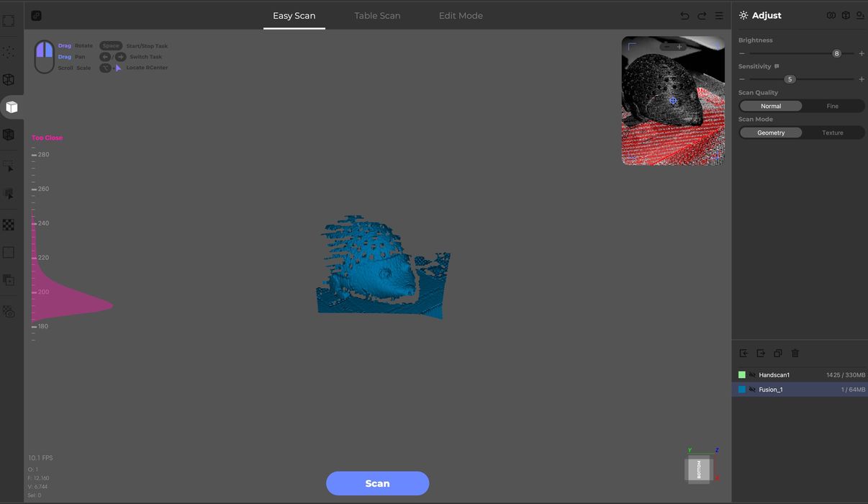The height and width of the screenshot is (504, 868).
Task: Switch Scan Mode to Texture
Action: 832,132
